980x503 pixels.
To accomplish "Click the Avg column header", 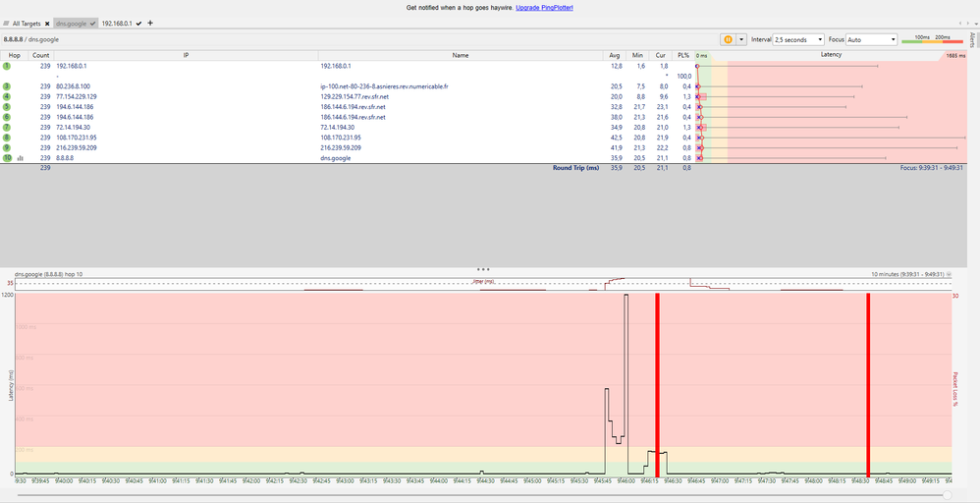I will coord(614,55).
